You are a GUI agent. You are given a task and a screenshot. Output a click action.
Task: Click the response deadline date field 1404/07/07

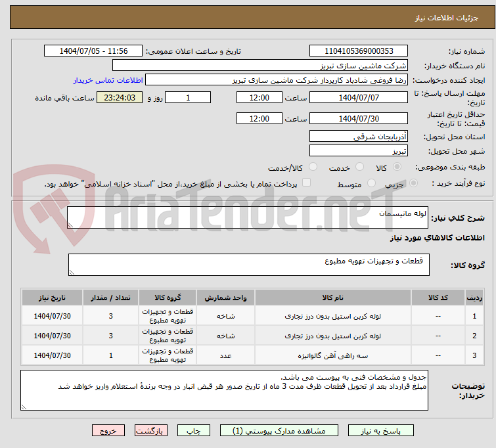click(x=359, y=98)
